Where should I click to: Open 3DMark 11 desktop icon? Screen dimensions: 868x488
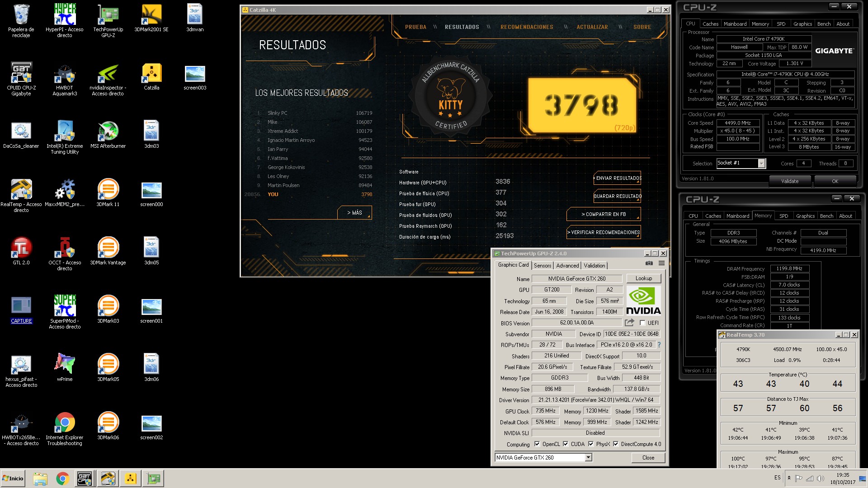click(x=108, y=193)
